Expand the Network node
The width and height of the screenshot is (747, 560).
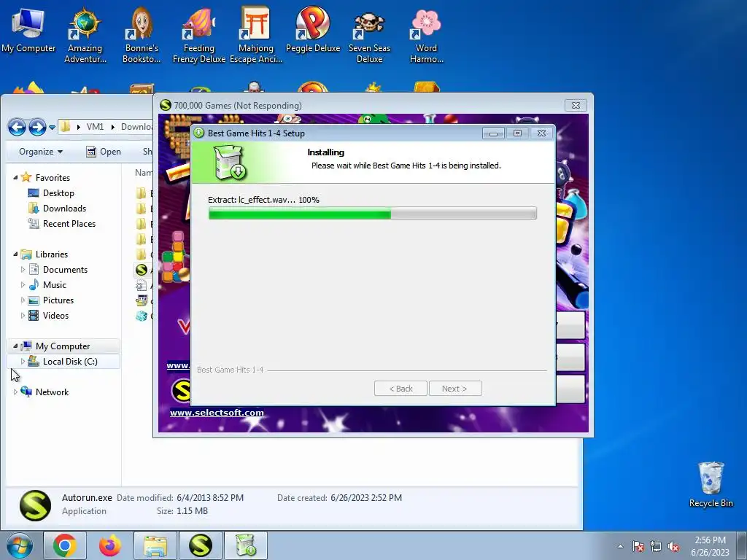[15, 392]
